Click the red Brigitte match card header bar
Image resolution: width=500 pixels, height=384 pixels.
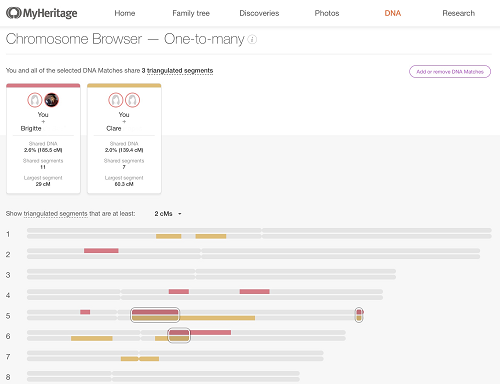pyautogui.click(x=43, y=86)
